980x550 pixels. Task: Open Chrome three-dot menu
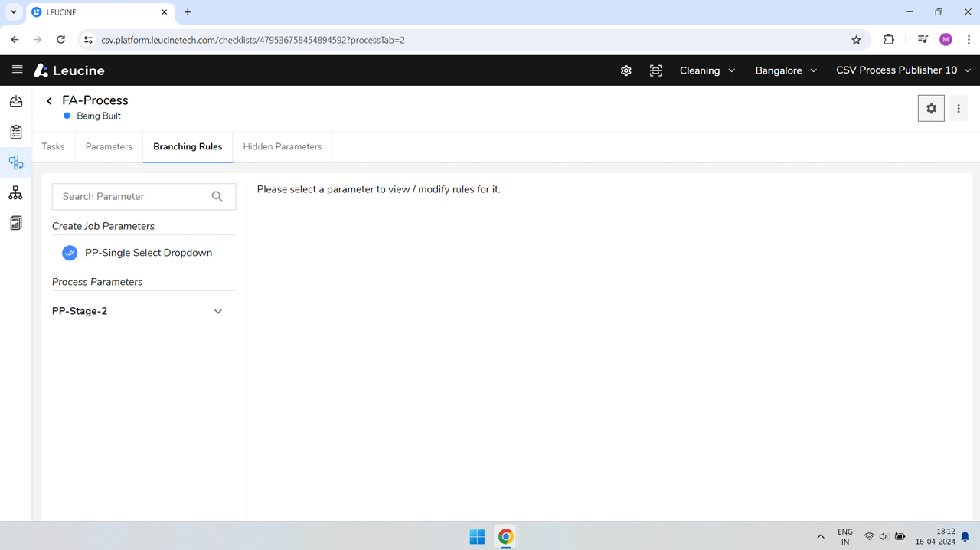coord(969,40)
